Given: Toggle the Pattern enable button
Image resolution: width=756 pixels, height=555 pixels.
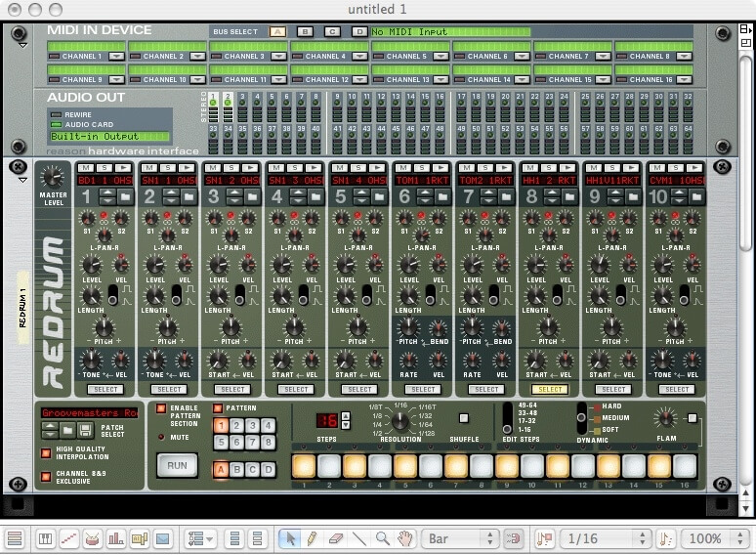Looking at the screenshot, I should [x=218, y=408].
